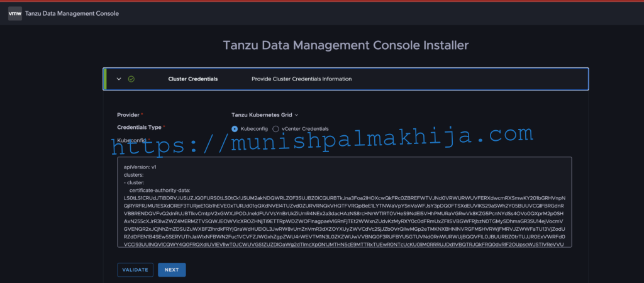Click the 'certificate-authority-data:' line
This screenshot has height=283, width=644.
160,190
